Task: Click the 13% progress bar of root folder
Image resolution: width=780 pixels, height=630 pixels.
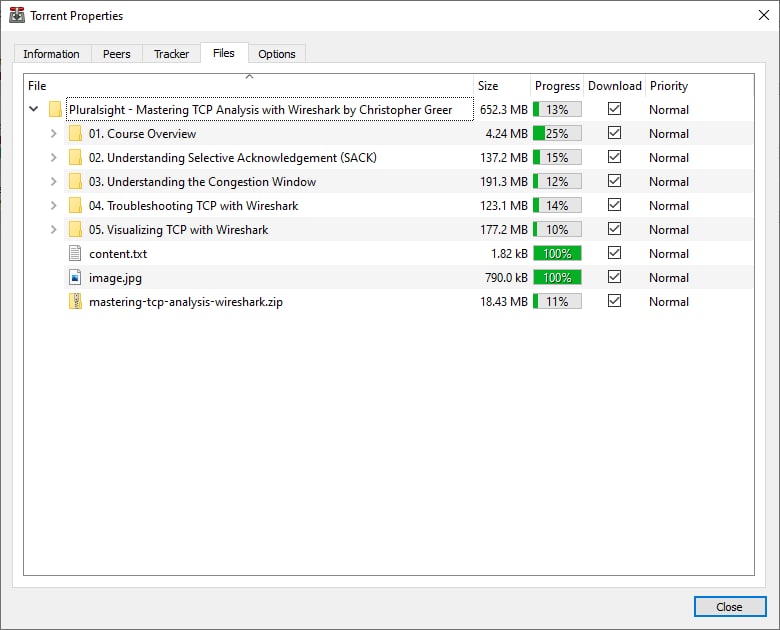Action: (557, 109)
